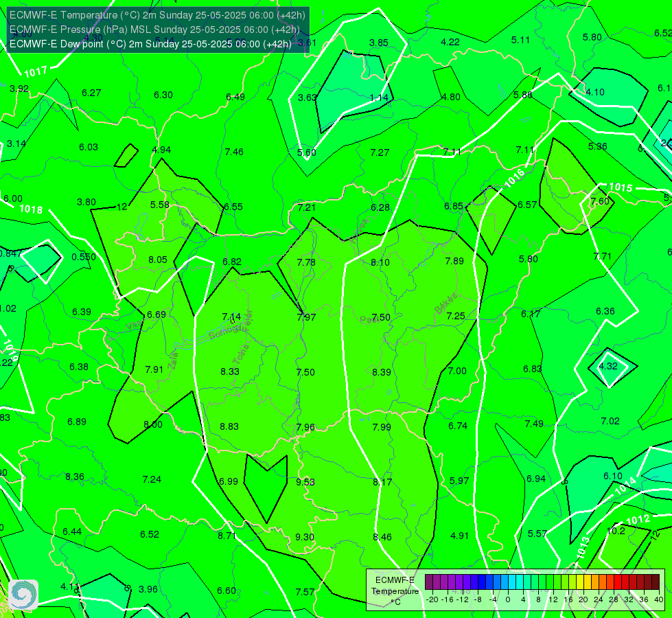Viewport: 672px width, 618px height.
Task: Click the isobar label '1015'
Action: (x=620, y=187)
